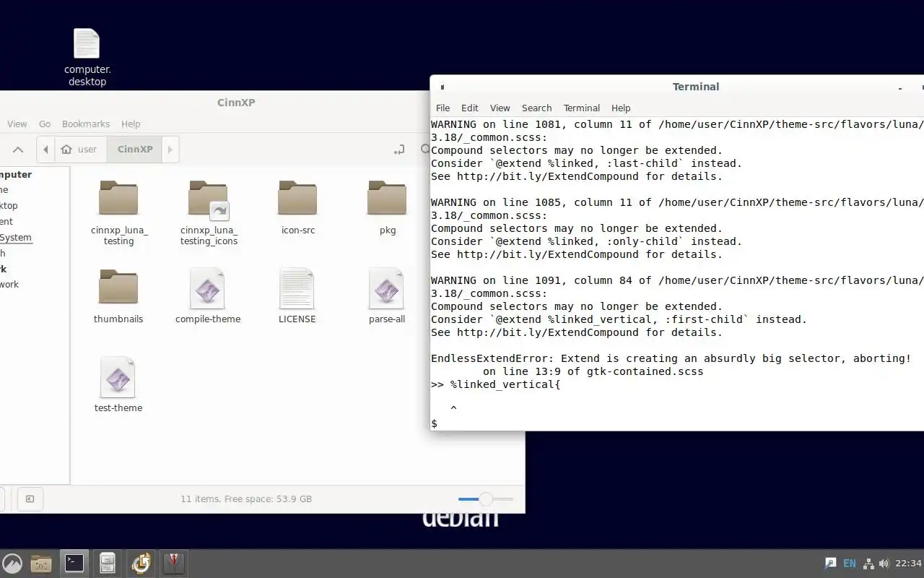Go up to the parent folder
Viewport: 924px width, 578px height.
click(x=18, y=150)
